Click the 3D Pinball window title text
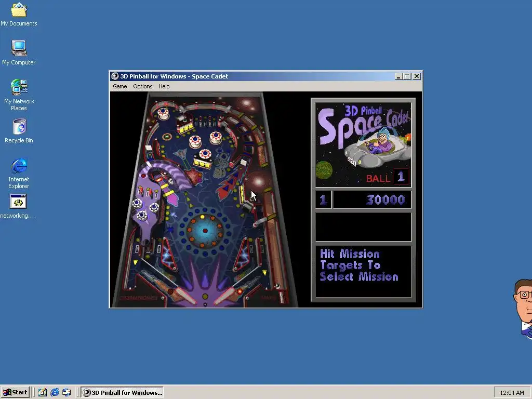532x399 pixels. pyautogui.click(x=174, y=76)
